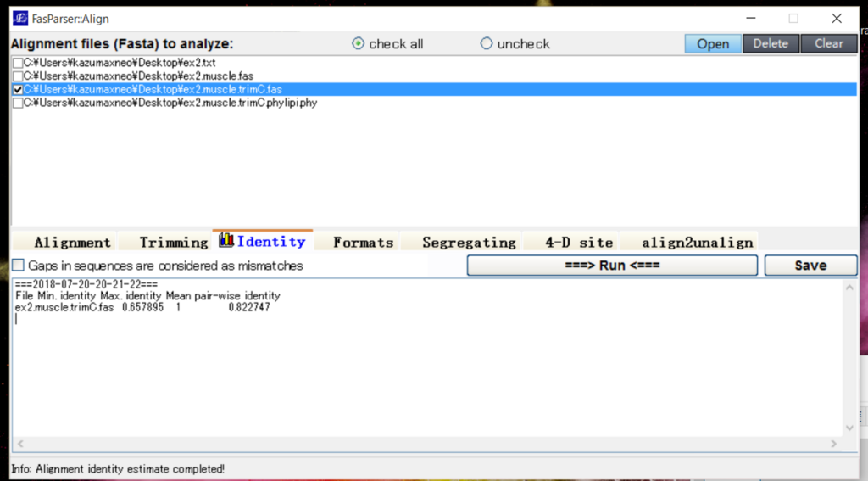868x481 pixels.
Task: Click the Run button
Action: 612,266
